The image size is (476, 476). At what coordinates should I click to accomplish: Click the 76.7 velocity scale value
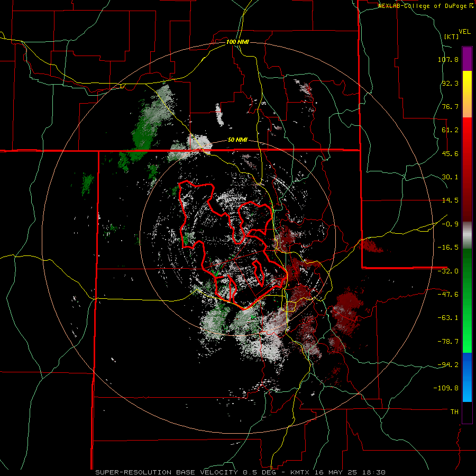pyautogui.click(x=450, y=106)
